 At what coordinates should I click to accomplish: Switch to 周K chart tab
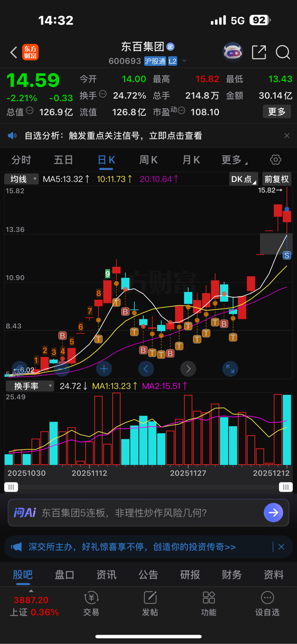148,160
